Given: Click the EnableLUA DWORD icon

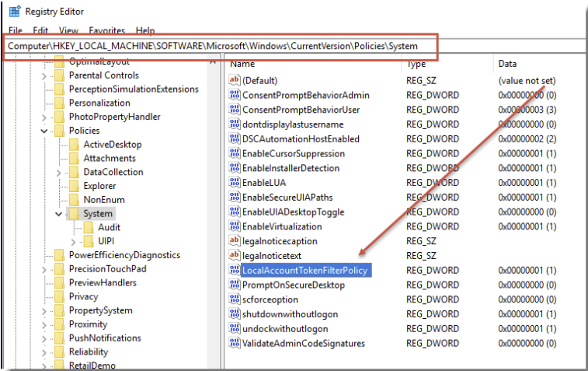Looking at the screenshot, I should click(x=235, y=182).
